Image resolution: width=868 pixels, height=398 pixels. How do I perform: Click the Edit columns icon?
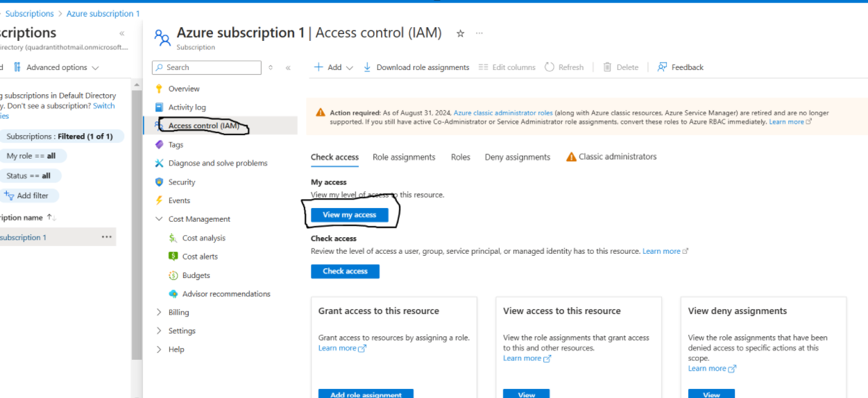point(484,67)
